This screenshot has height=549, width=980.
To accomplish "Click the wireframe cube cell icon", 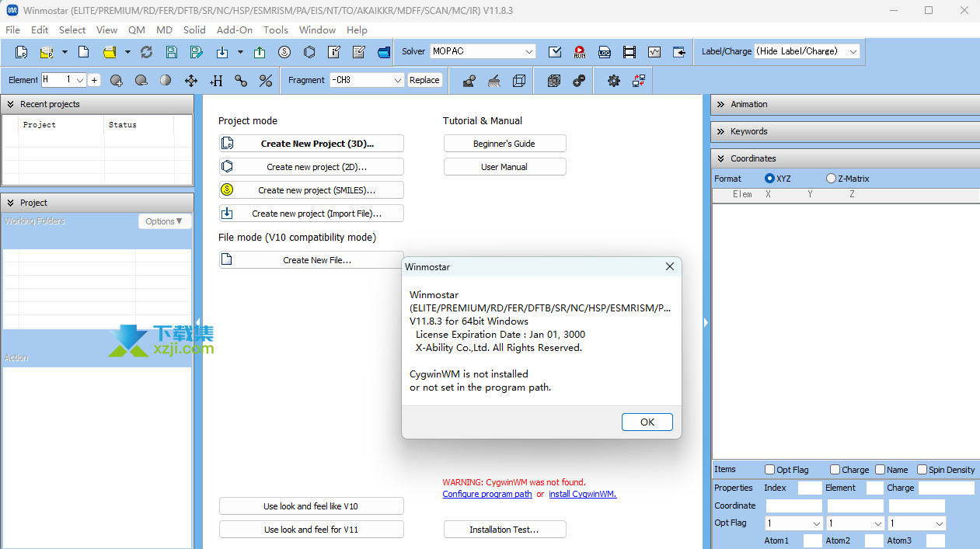I will (x=519, y=80).
